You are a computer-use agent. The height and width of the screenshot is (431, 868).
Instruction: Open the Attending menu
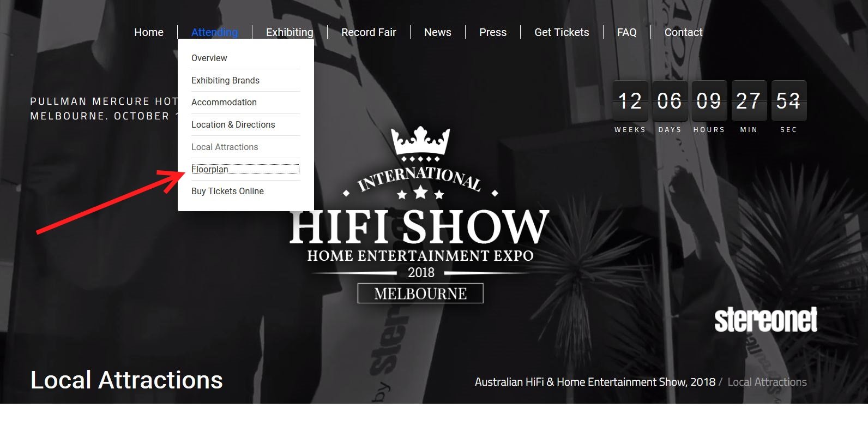click(214, 32)
